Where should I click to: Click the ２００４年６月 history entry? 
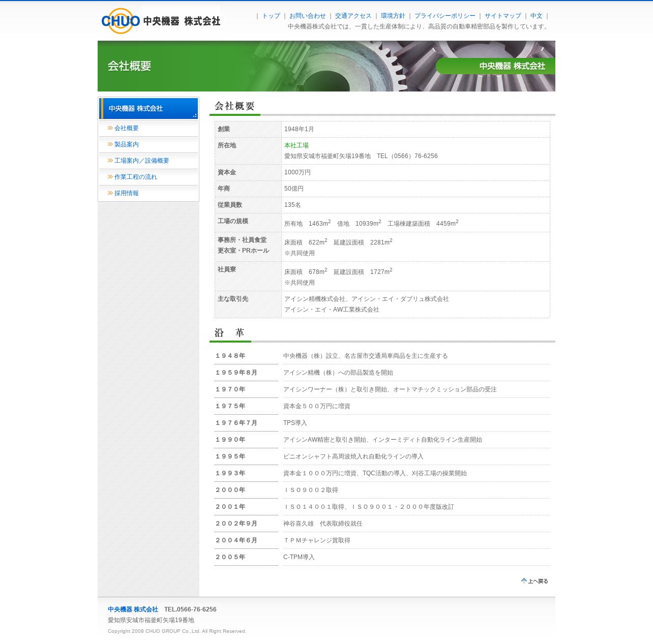(236, 540)
